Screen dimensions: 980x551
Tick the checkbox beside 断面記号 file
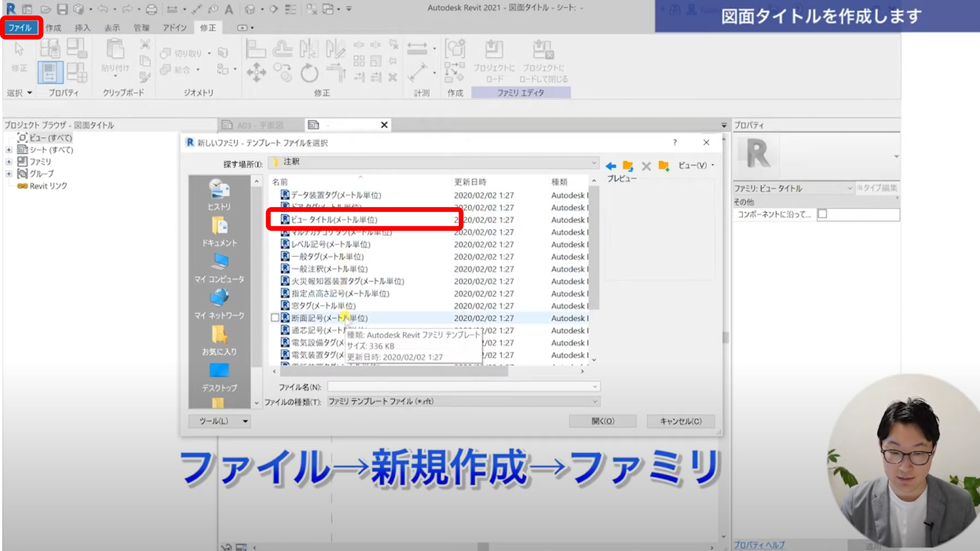click(275, 318)
